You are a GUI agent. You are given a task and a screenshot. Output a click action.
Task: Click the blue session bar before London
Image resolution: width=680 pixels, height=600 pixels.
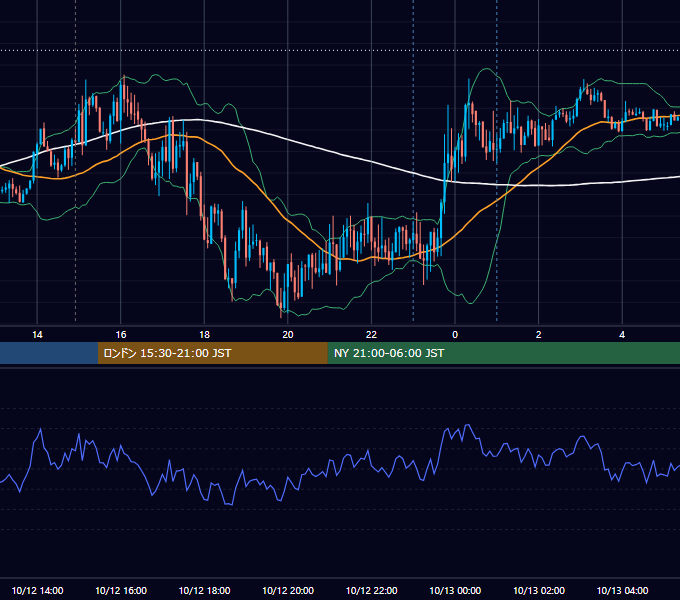pyautogui.click(x=49, y=353)
